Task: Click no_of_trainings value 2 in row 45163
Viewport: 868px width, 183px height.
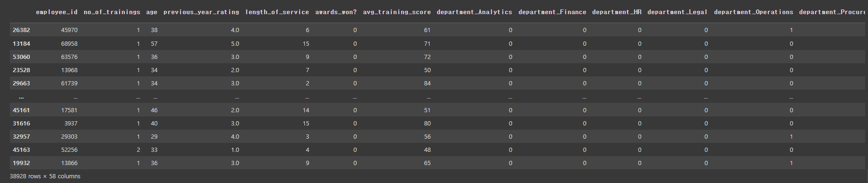Action: (138, 150)
